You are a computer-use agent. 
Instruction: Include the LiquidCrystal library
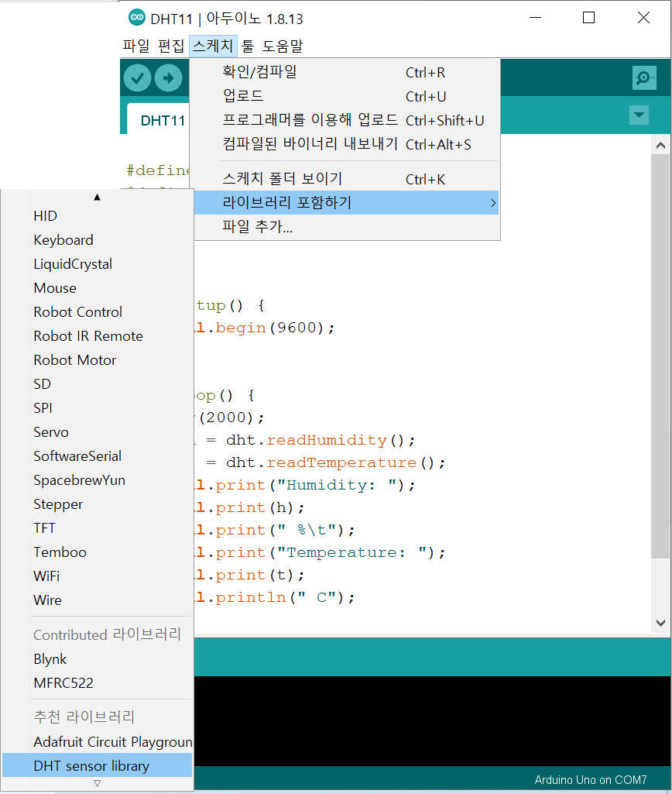tap(97, 264)
